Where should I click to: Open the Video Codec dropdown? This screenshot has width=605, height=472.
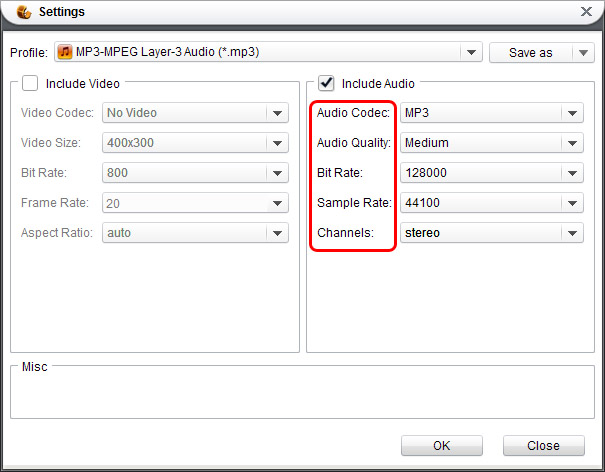(x=195, y=113)
